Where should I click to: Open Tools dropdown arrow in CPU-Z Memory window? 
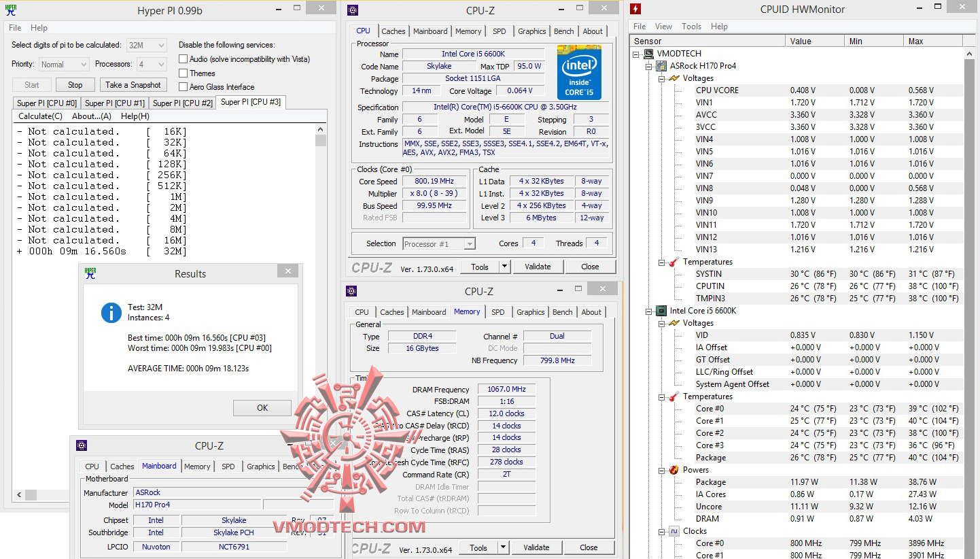click(x=503, y=547)
